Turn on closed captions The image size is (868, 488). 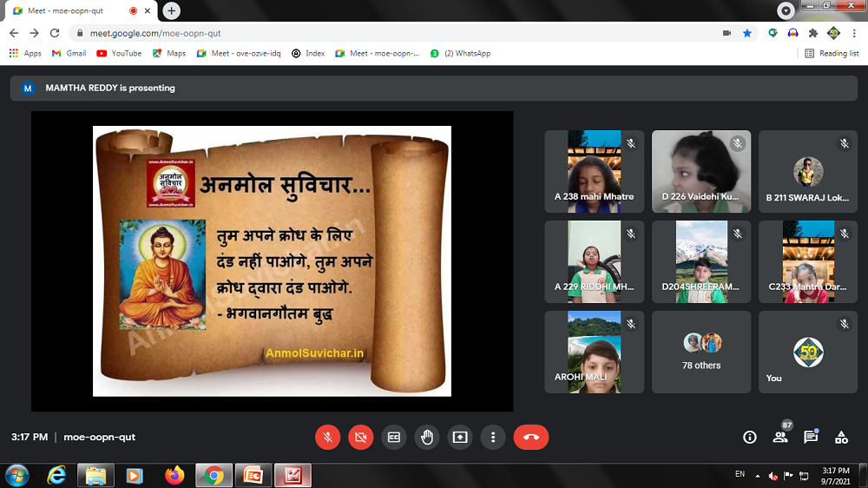tap(394, 438)
